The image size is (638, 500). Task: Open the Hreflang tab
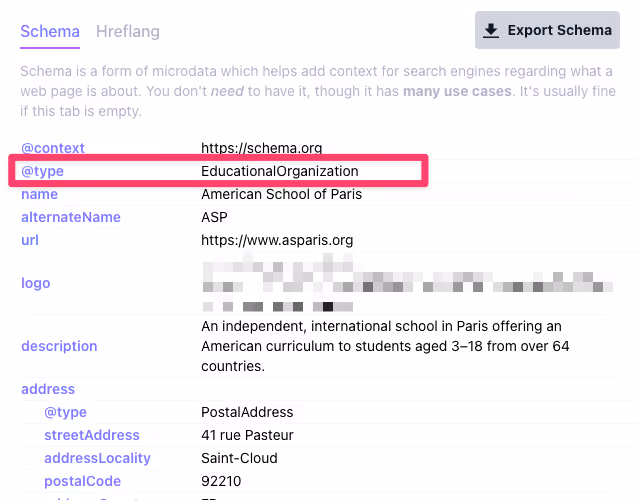click(128, 32)
